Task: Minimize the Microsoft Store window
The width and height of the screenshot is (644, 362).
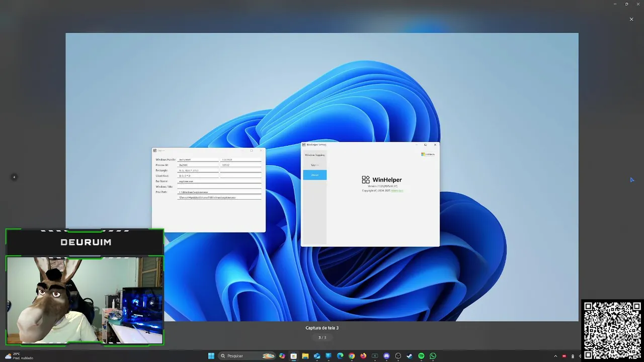Action: [615, 4]
